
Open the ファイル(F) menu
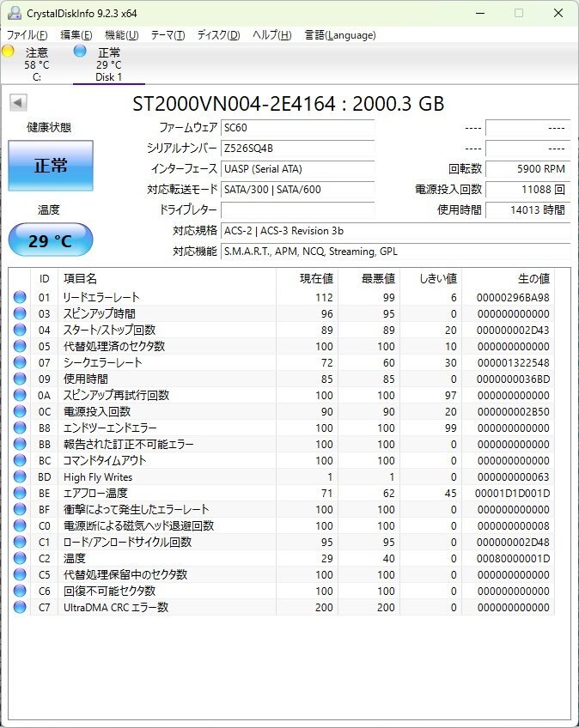(x=27, y=35)
